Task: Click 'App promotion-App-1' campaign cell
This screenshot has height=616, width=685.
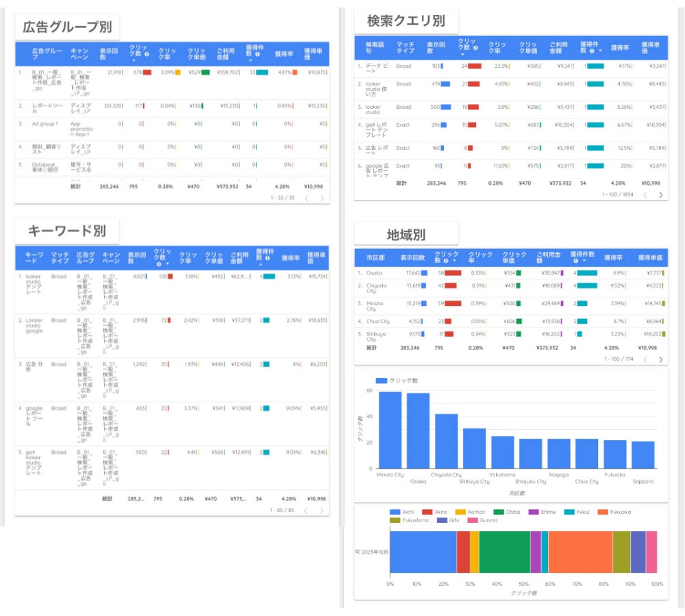Action: pos(82,129)
